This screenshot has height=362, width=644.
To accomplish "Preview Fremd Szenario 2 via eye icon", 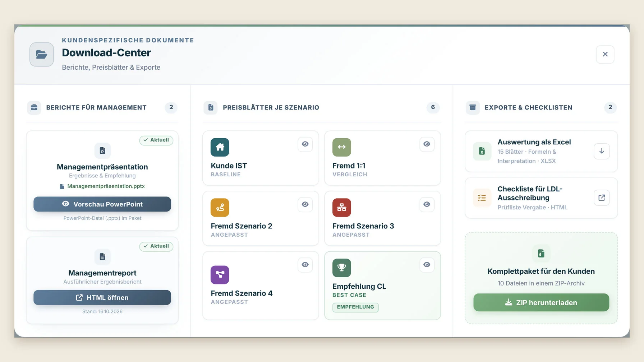I will [x=305, y=204].
